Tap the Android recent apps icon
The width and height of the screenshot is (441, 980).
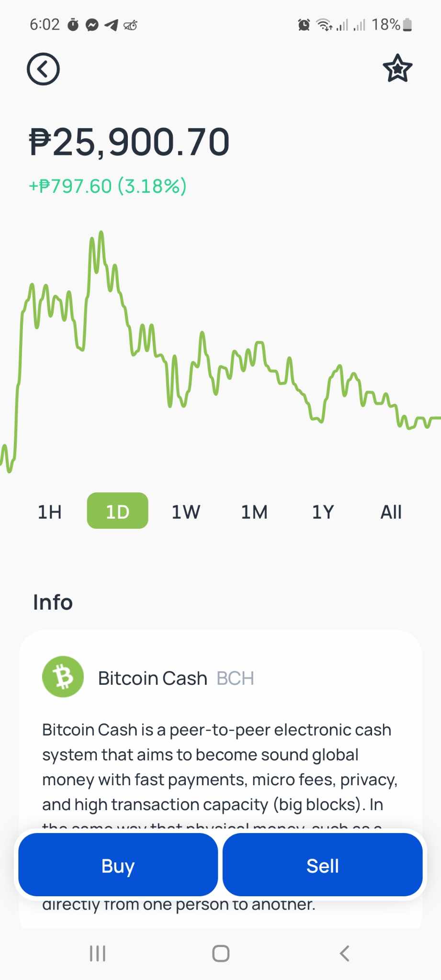point(98,953)
